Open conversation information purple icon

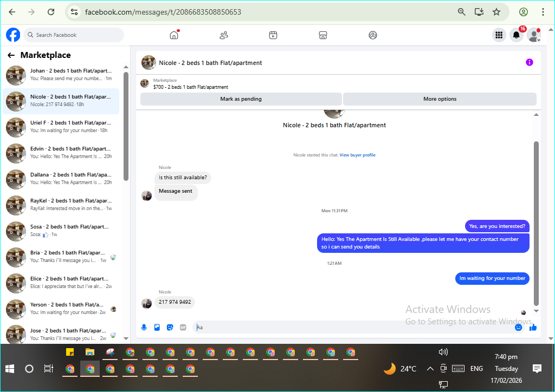(x=530, y=63)
